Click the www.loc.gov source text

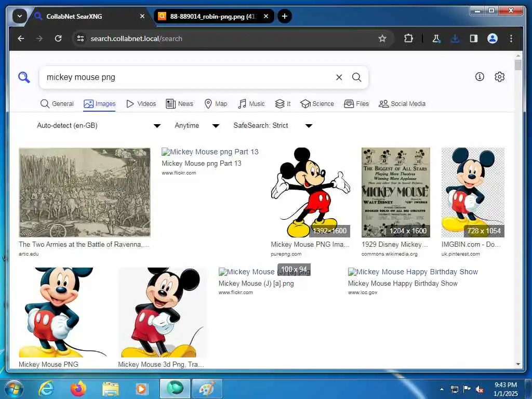point(362,292)
